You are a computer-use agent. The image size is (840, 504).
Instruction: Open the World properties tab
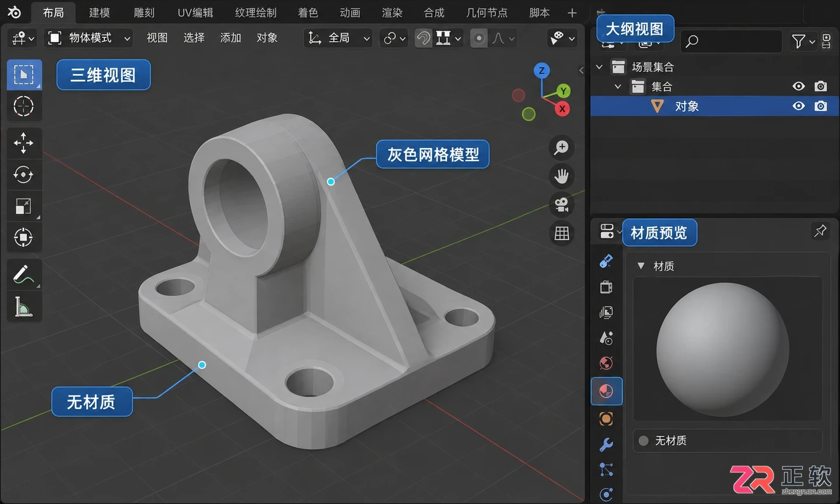click(x=606, y=363)
